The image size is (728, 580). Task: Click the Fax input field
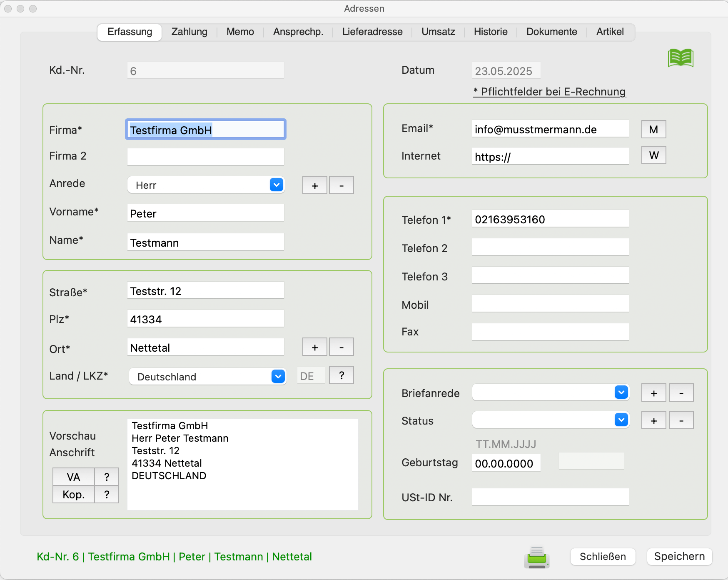pos(551,332)
